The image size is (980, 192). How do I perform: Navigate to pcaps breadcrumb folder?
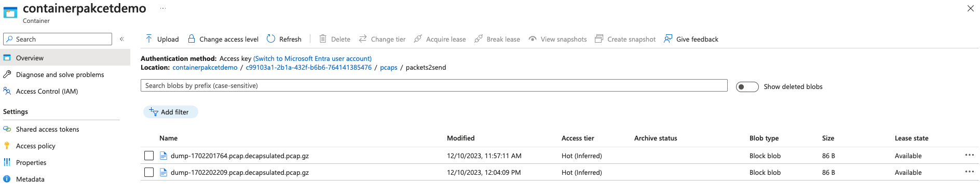388,68
